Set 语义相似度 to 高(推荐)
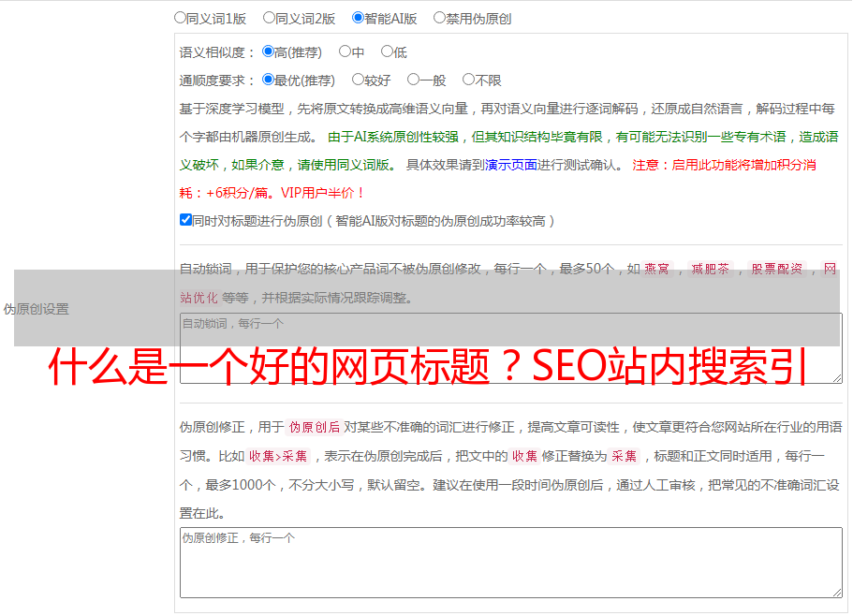The width and height of the screenshot is (853, 616). [x=269, y=52]
